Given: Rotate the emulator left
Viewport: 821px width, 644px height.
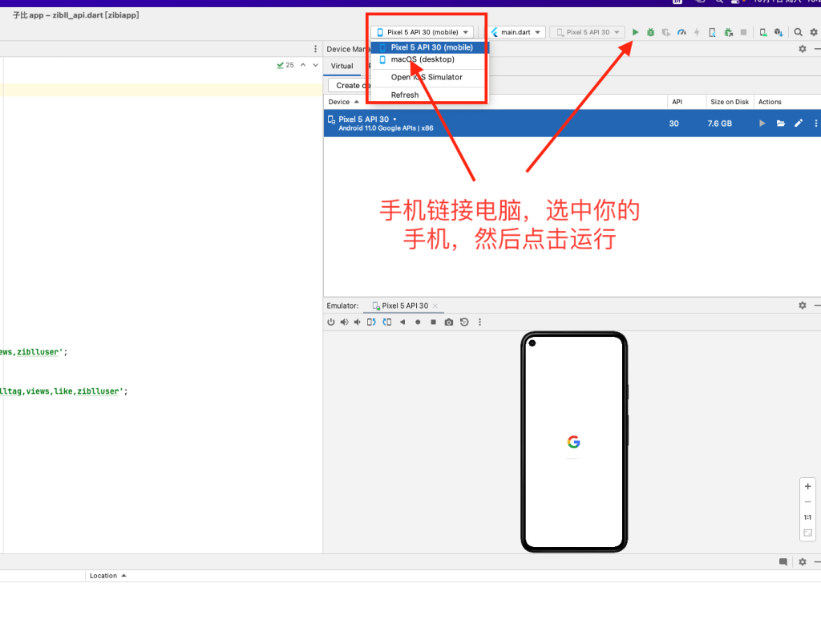Looking at the screenshot, I should 372,322.
